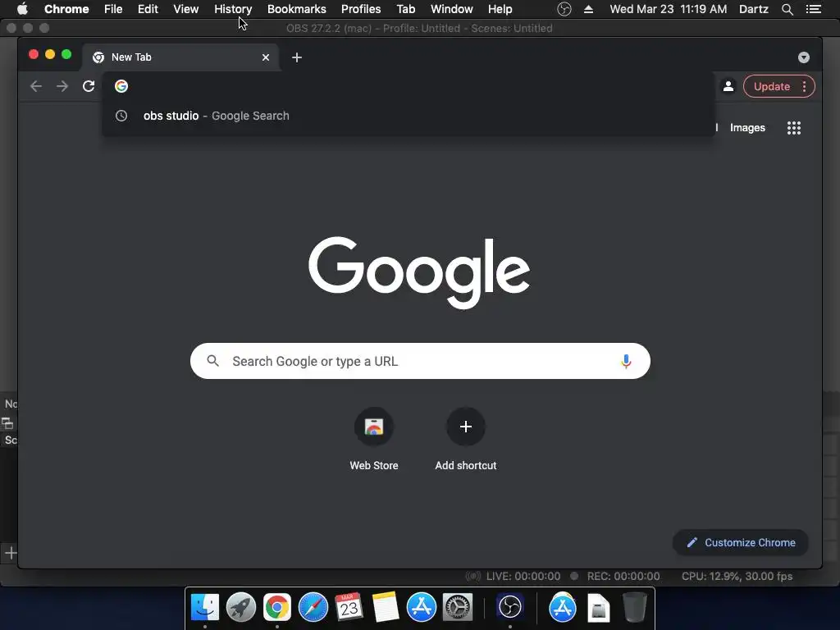Open the Edit menu
840x630 pixels.
(148, 9)
